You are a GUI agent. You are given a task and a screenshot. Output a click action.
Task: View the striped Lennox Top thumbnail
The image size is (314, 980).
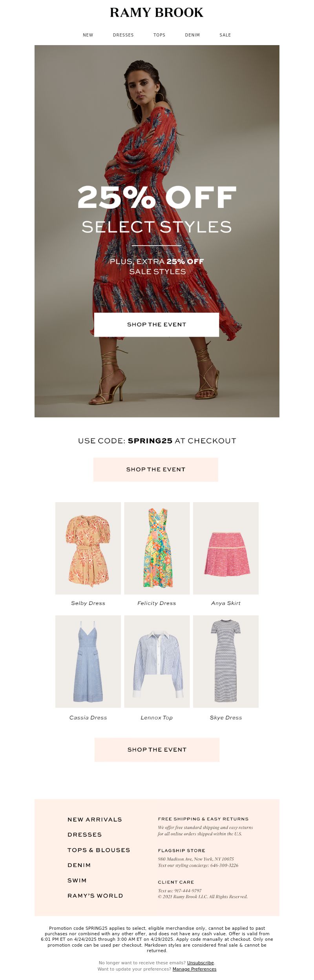(x=157, y=661)
